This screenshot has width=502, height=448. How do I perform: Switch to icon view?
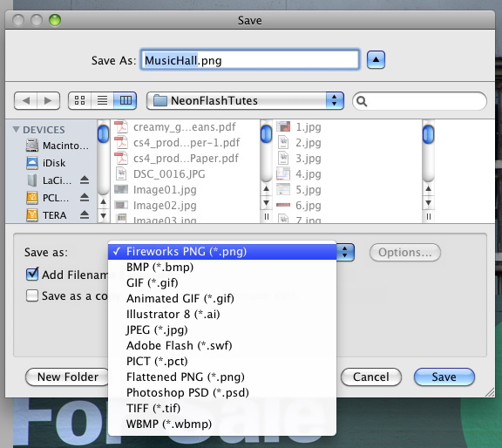click(x=79, y=100)
